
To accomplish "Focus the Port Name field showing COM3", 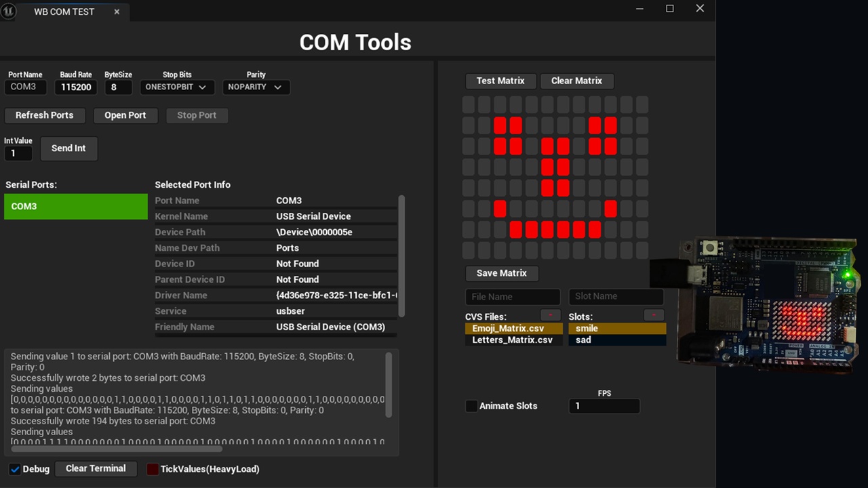I will tap(25, 87).
